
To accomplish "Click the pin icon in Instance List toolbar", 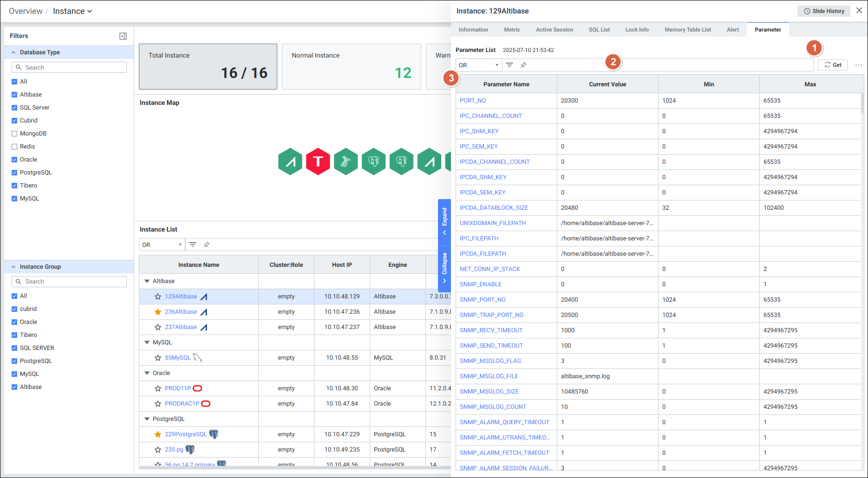I will pyautogui.click(x=207, y=245).
